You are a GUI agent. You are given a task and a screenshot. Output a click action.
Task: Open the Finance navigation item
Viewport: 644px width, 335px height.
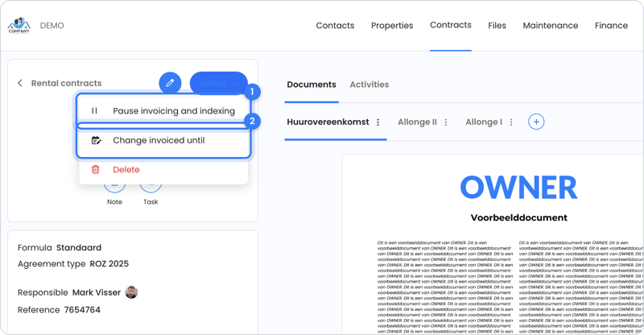(x=611, y=26)
